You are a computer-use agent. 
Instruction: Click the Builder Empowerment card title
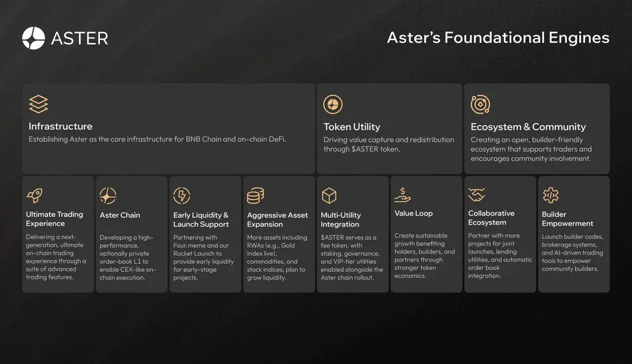pyautogui.click(x=568, y=219)
